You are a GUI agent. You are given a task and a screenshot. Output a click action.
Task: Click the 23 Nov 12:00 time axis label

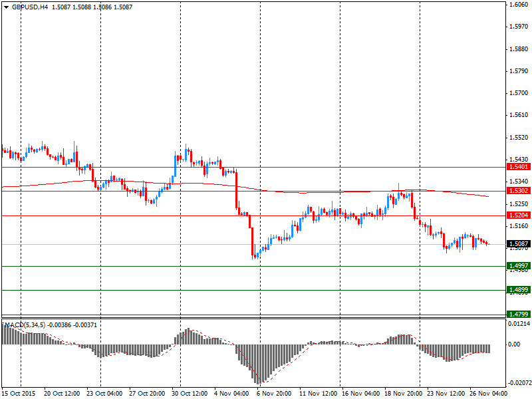pyautogui.click(x=446, y=394)
